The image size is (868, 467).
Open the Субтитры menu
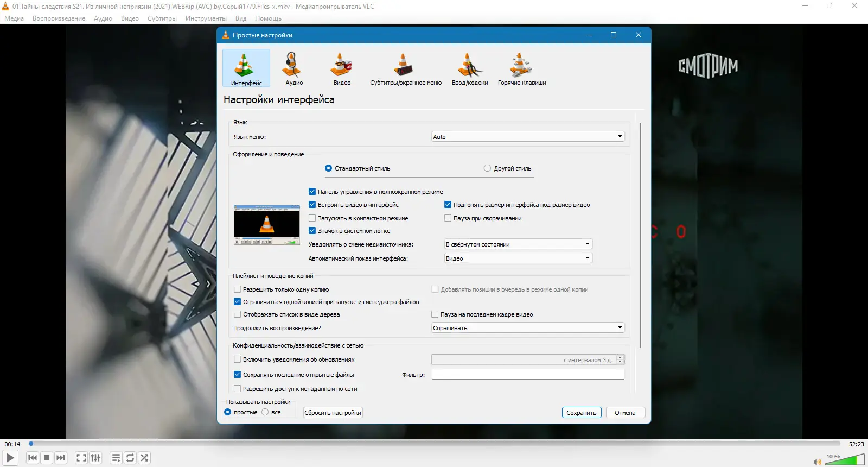(x=162, y=18)
